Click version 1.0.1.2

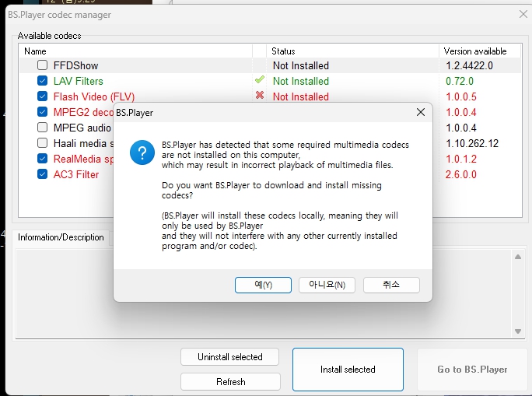[461, 159]
